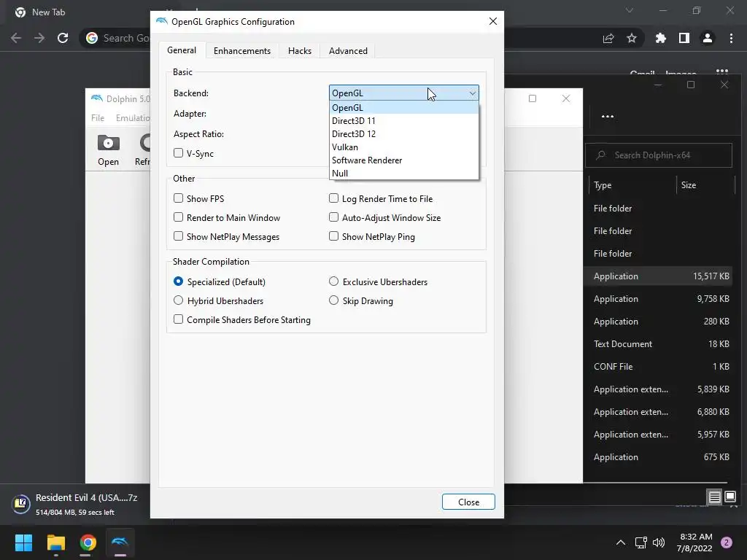Click the See more ellipsis in File Explorer
Viewport: 747px width, 560px height.
[x=608, y=116]
